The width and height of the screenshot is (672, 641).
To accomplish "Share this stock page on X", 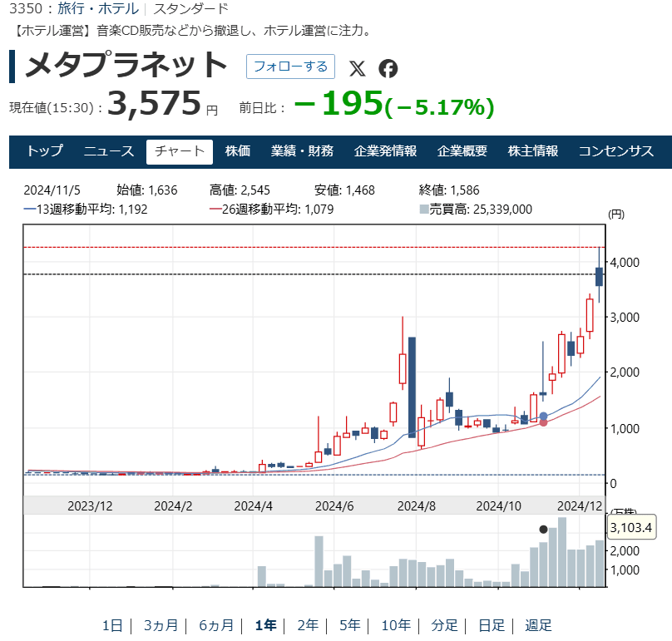I will [x=358, y=69].
